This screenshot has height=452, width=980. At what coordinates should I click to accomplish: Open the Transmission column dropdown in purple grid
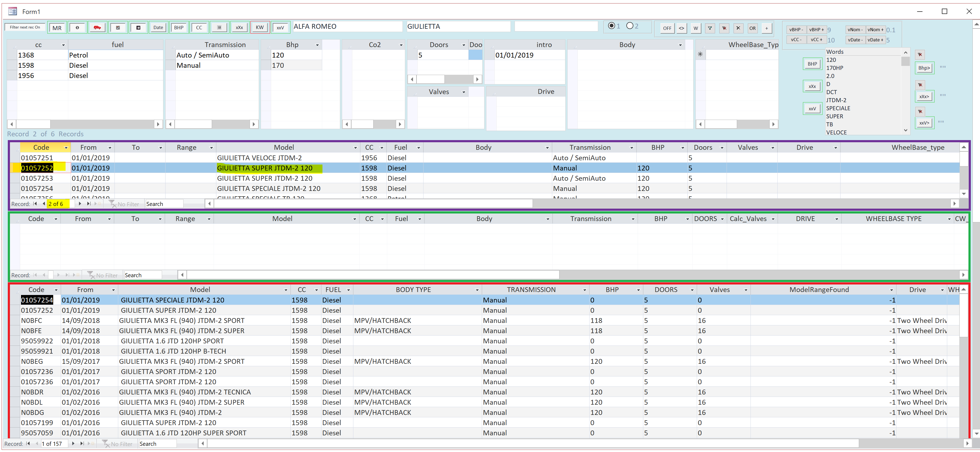631,148
